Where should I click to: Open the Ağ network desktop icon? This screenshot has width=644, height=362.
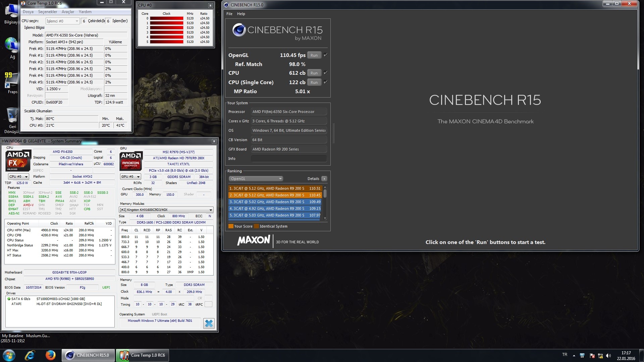point(12,48)
